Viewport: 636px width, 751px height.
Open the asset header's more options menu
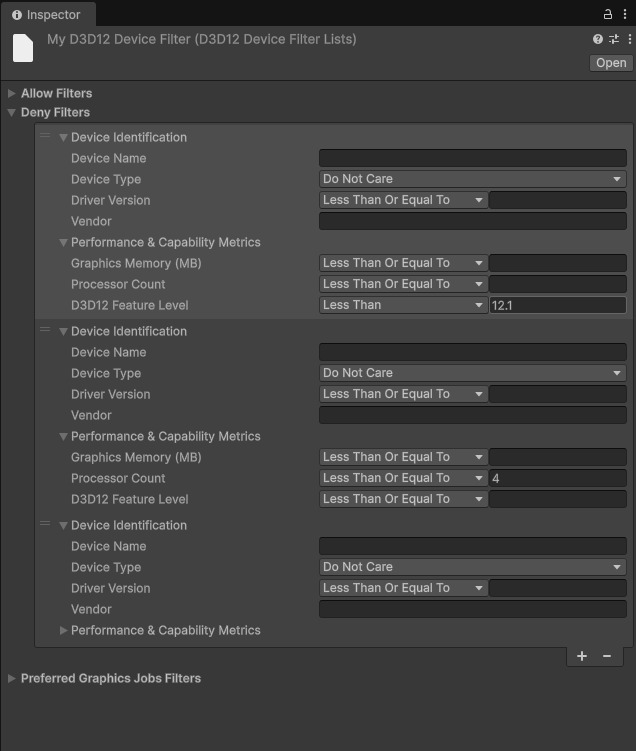628,40
